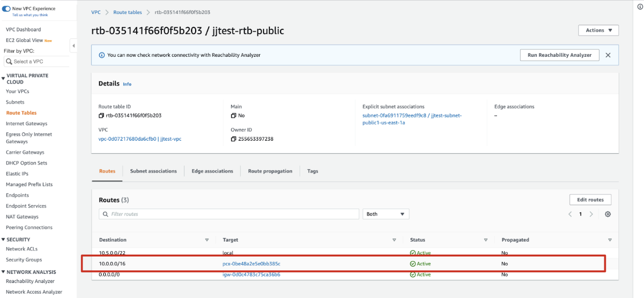Open the subnet-0fa6911759eedf9c8 association link
The image size is (644, 298).
pyautogui.click(x=412, y=119)
